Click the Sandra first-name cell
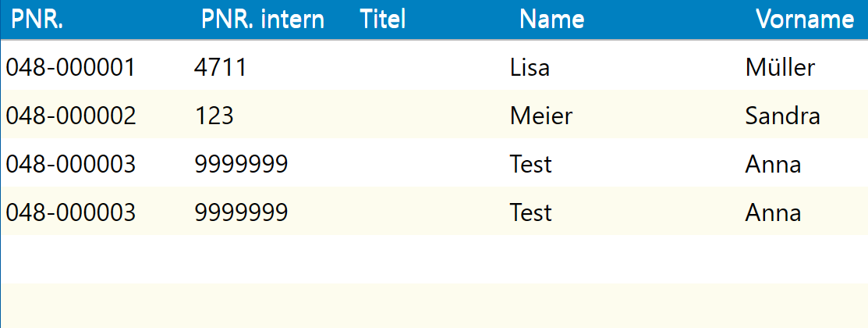The width and height of the screenshot is (868, 328). click(x=782, y=116)
